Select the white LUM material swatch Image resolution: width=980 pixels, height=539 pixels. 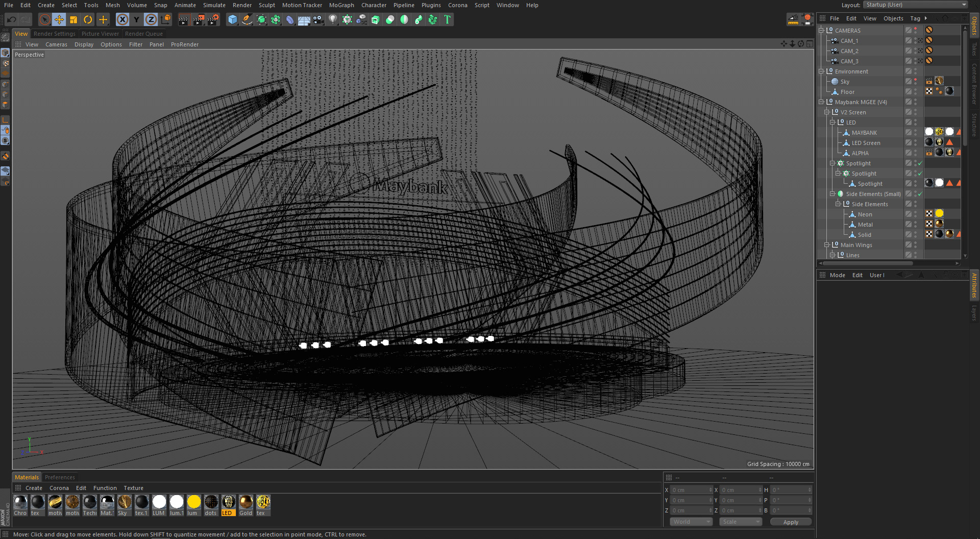[159, 505]
